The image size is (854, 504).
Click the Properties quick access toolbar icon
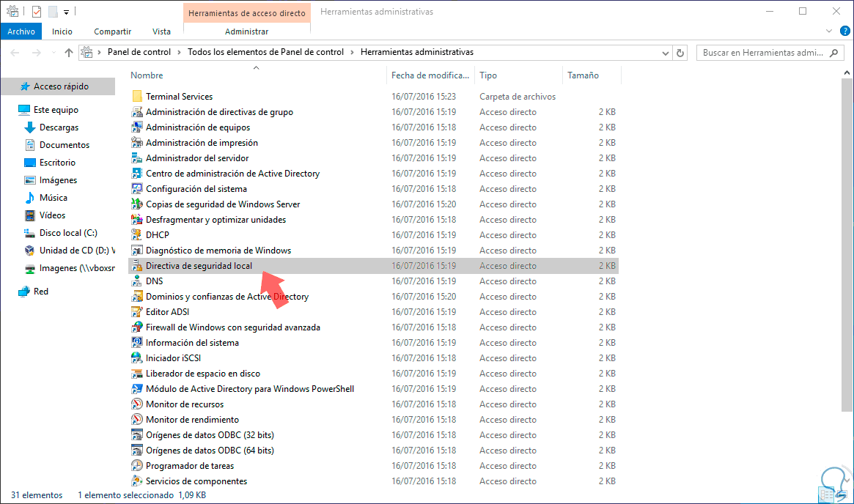coord(37,12)
